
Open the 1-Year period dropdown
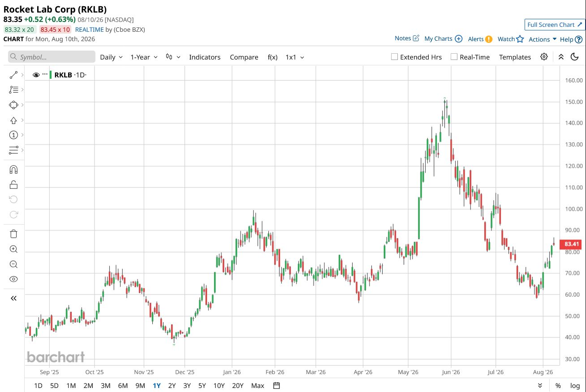click(x=144, y=57)
